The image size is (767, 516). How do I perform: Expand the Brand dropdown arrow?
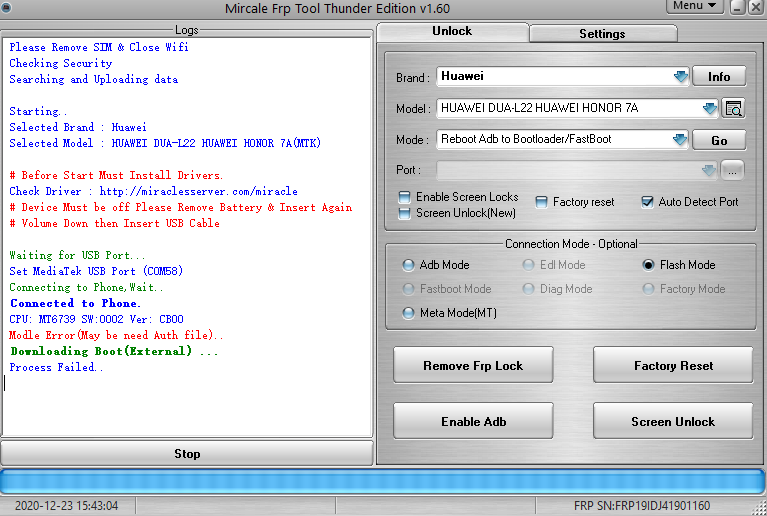(x=680, y=77)
